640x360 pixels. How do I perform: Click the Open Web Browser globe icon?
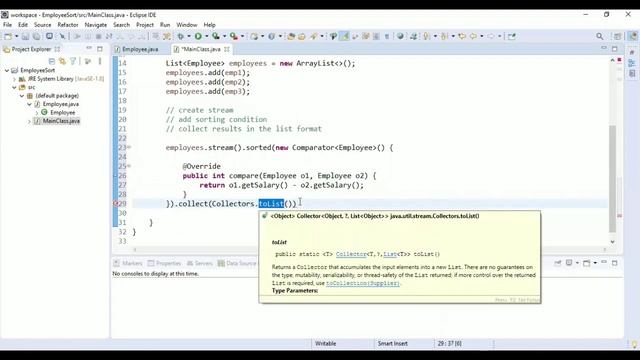[x=400, y=36]
